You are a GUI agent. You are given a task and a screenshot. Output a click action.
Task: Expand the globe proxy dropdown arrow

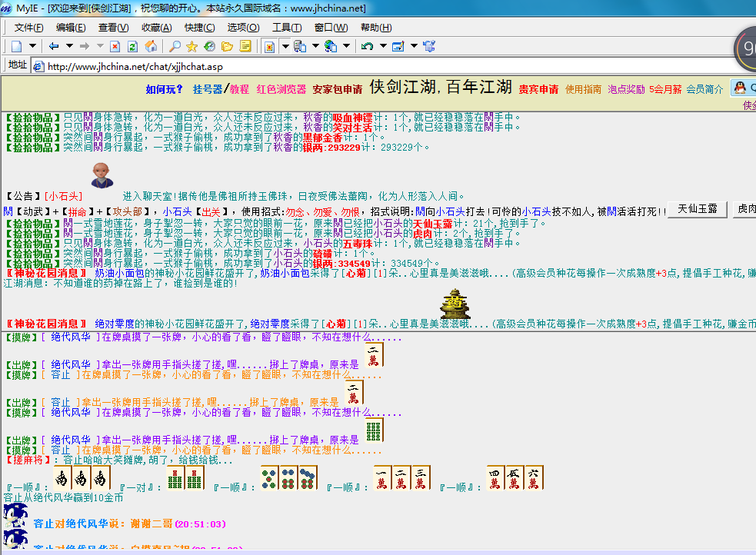point(346,46)
